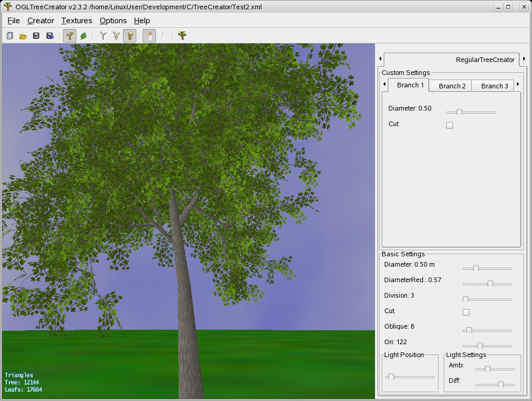Toggle the brown tree trunk display icon

pos(69,36)
